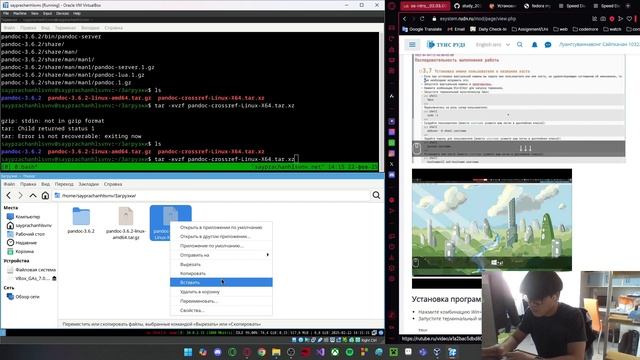Viewport: 640px width, 360px height.
Task: Select the pandoc-3.6.2 folder
Action: pos(81,221)
